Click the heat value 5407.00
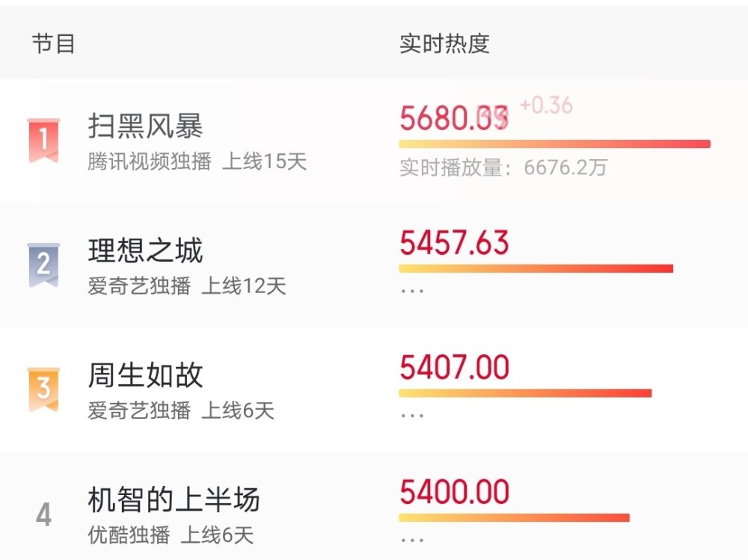This screenshot has width=748, height=560. tap(454, 367)
